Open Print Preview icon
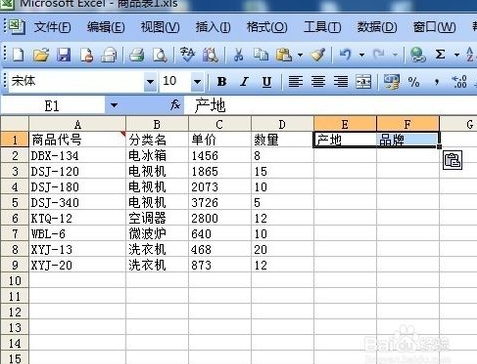Viewport: 477px width, 364px height. (160, 54)
